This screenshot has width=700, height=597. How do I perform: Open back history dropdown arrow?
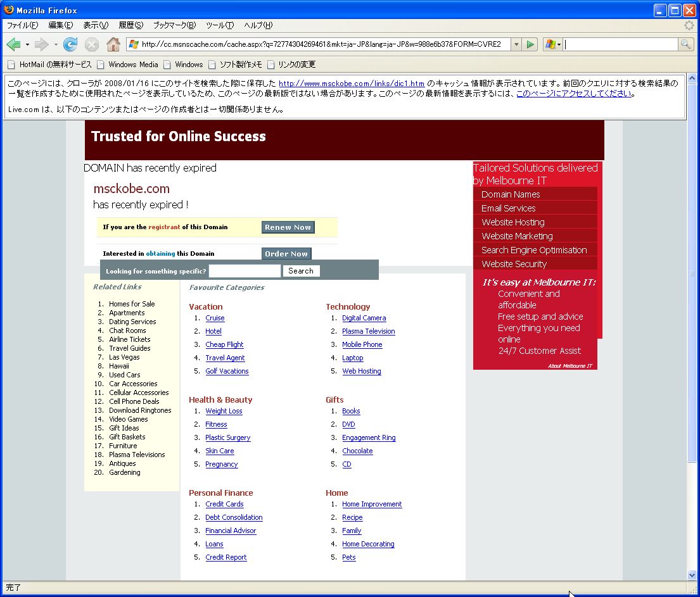pyautogui.click(x=27, y=44)
